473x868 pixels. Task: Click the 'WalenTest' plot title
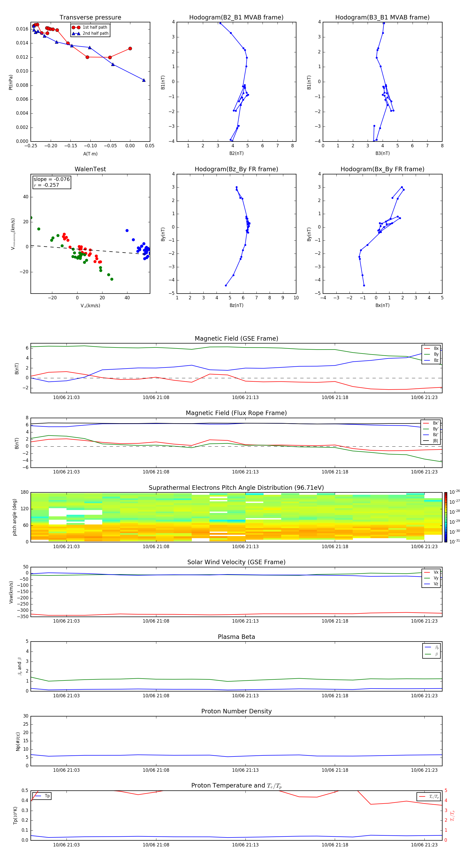90,169
